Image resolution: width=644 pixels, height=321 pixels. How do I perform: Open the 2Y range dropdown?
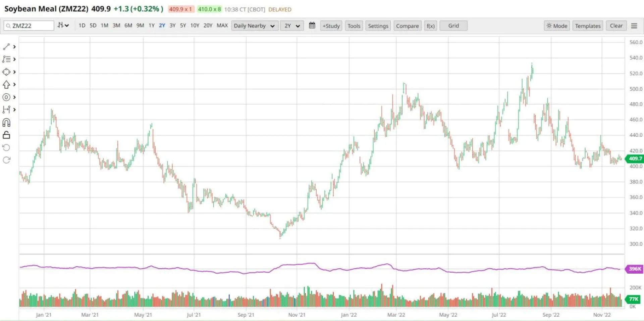tap(291, 26)
